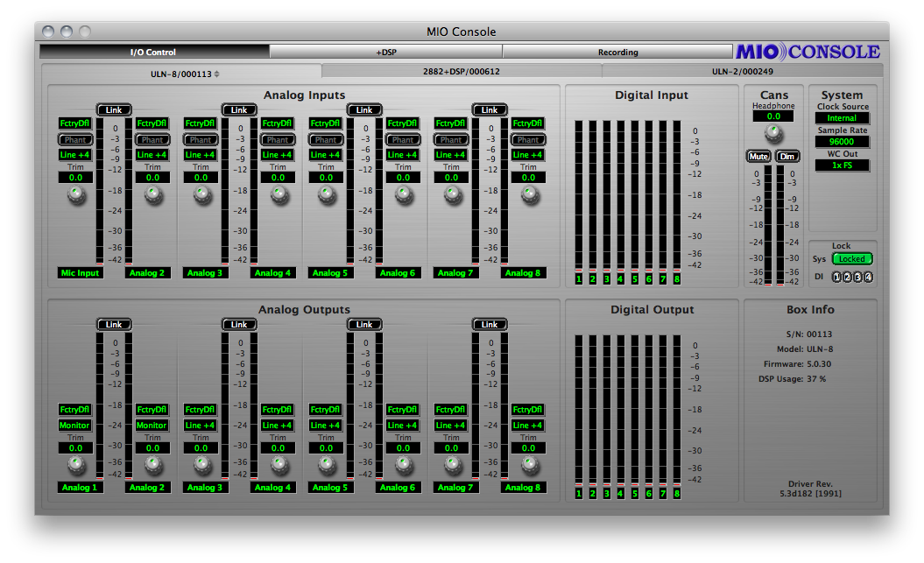The width and height of the screenshot is (924, 563).
Task: Click the input Analog 7 trim knob
Action: pos(453,194)
